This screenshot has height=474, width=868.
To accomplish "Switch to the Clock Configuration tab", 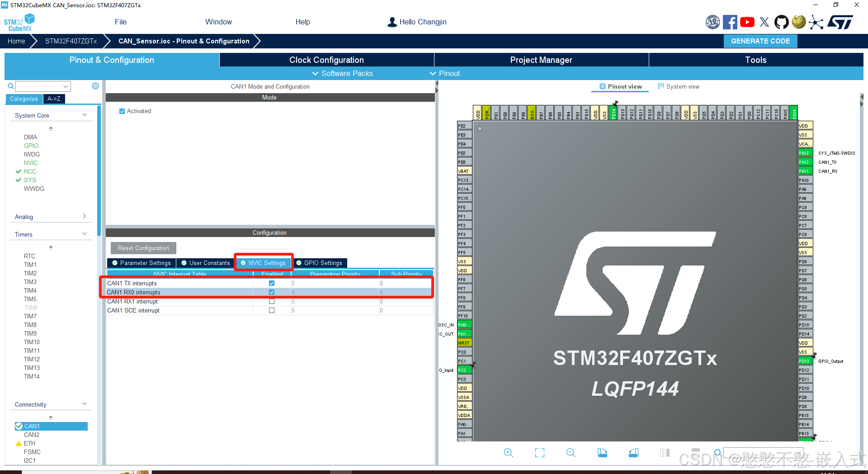I will (326, 60).
